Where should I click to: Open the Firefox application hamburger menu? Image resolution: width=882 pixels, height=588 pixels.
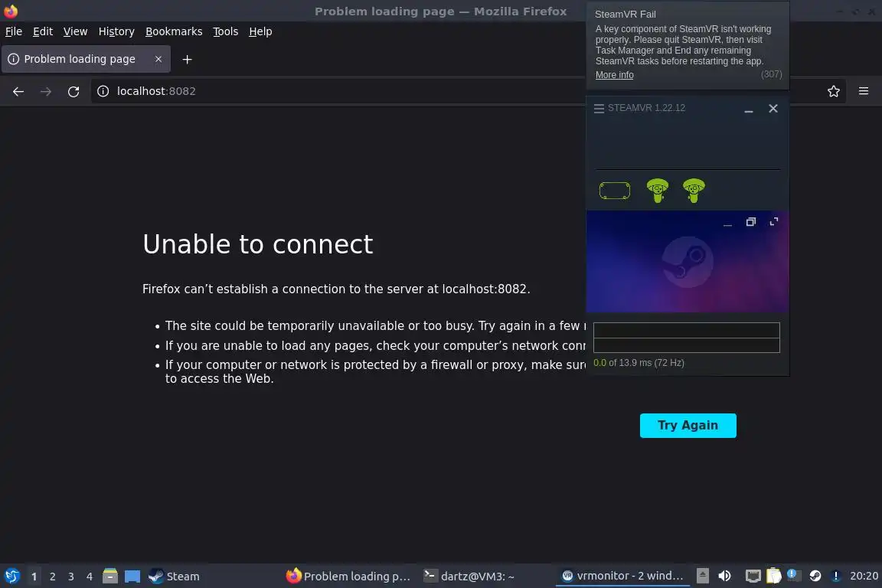864,91
